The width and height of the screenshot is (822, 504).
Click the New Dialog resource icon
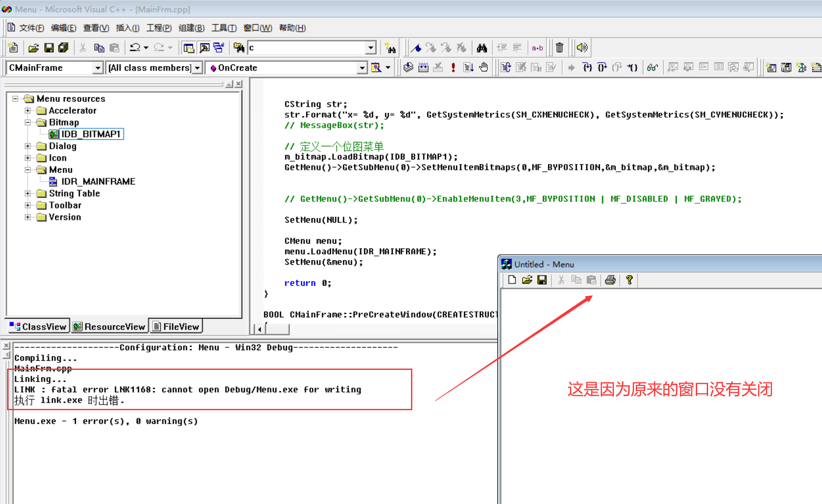click(771, 67)
